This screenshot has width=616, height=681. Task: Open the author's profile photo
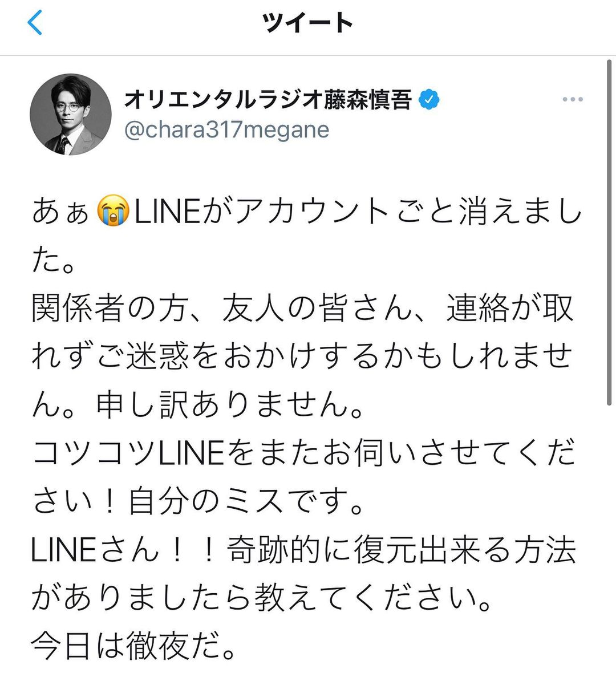pos(70,115)
